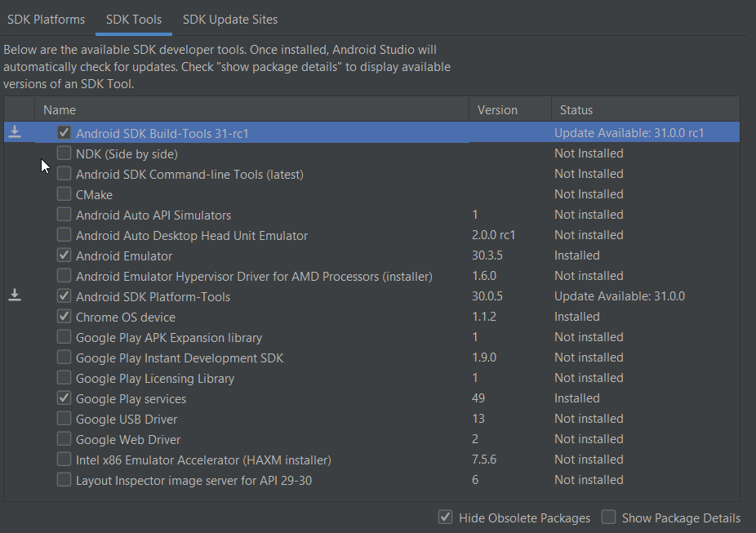Toggle Hide Obsolete Packages checkbox
Screen dimensions: 756x533
446,517
